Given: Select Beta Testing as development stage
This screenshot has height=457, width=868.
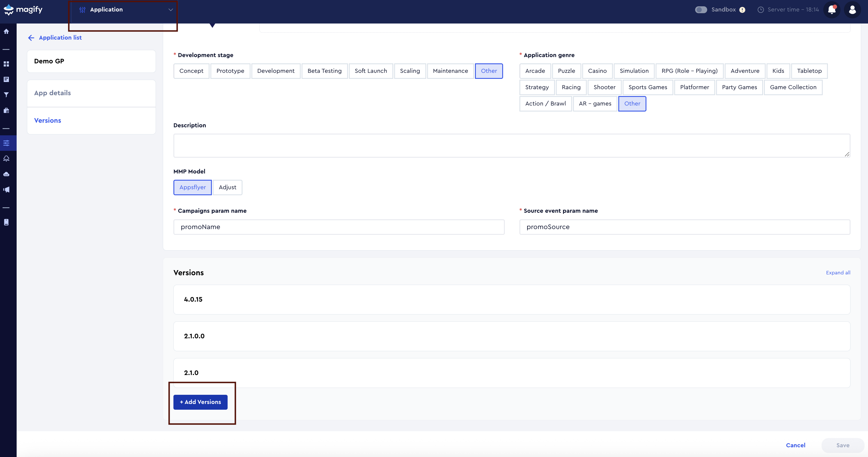Looking at the screenshot, I should [x=324, y=71].
